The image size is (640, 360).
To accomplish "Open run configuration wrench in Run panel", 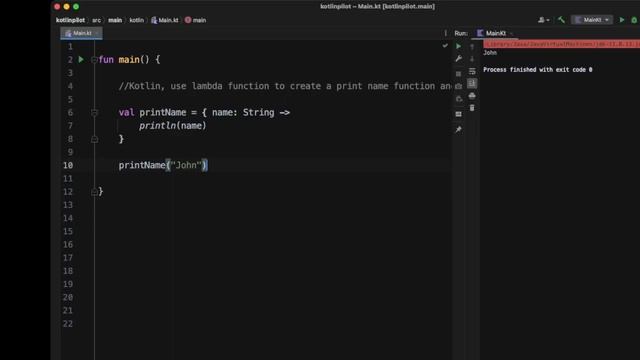I will click(458, 59).
